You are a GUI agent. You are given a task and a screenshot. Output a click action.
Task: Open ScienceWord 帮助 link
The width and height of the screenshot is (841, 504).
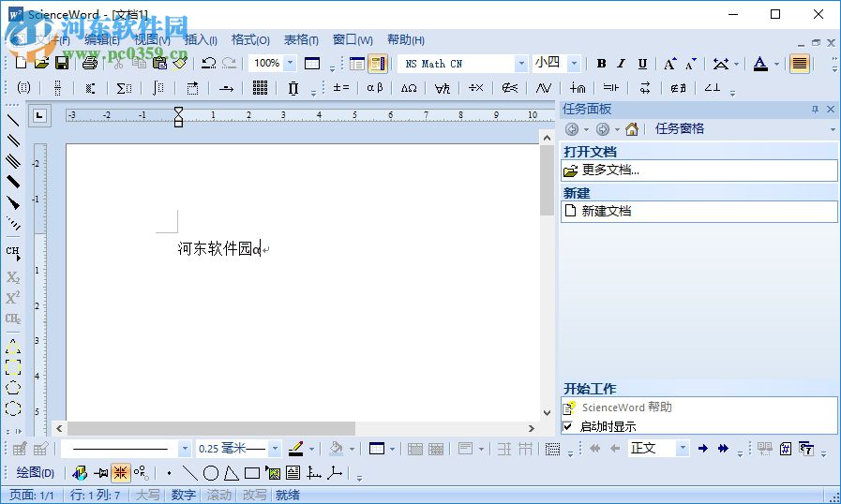(627, 408)
